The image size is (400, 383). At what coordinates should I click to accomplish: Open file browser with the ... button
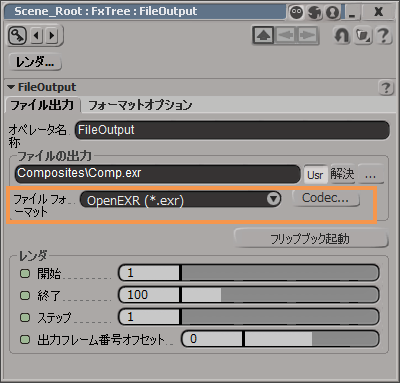[370, 174]
